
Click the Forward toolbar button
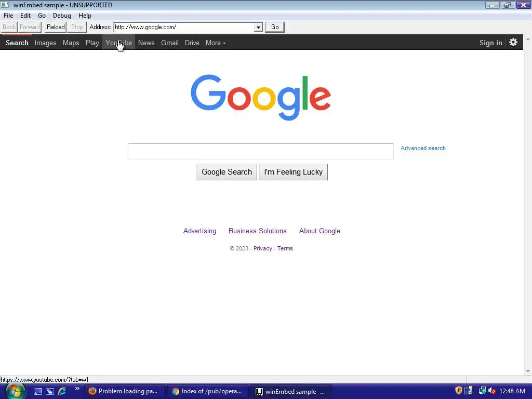(30, 27)
